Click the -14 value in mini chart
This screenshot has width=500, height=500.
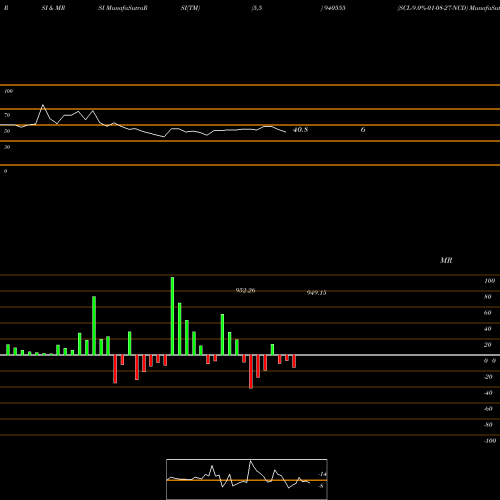click(322, 474)
